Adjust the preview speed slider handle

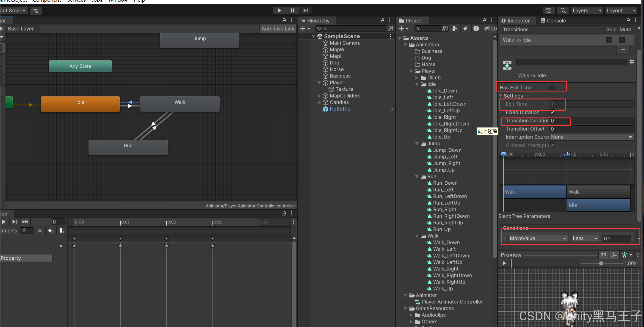pyautogui.click(x=601, y=263)
